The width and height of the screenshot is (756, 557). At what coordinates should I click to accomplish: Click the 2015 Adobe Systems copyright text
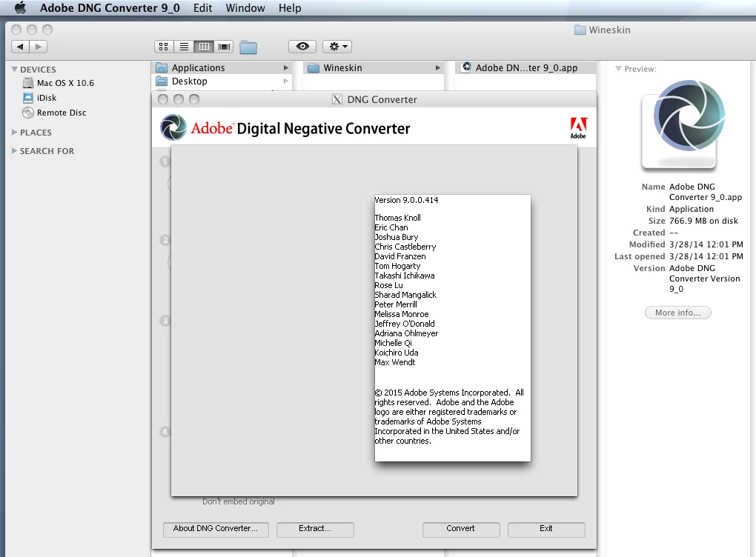coord(449,417)
